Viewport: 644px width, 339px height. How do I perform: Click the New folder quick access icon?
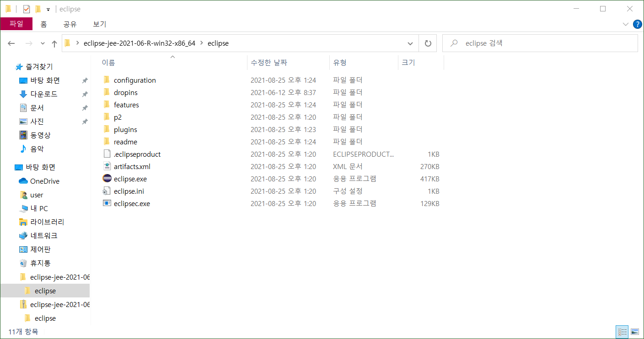[38, 9]
